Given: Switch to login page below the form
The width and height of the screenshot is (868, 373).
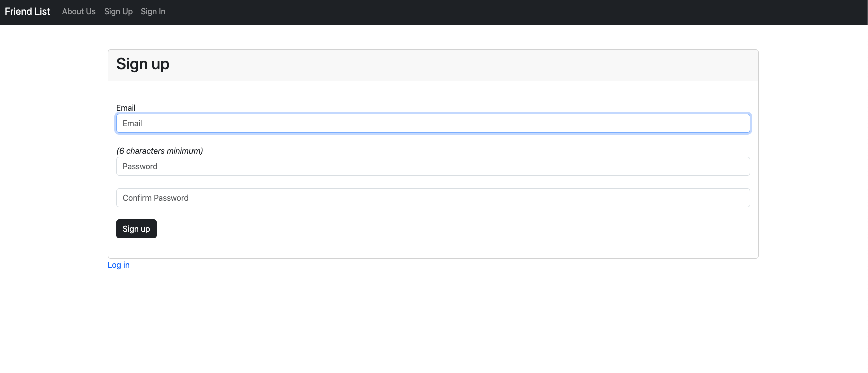Looking at the screenshot, I should click(118, 265).
